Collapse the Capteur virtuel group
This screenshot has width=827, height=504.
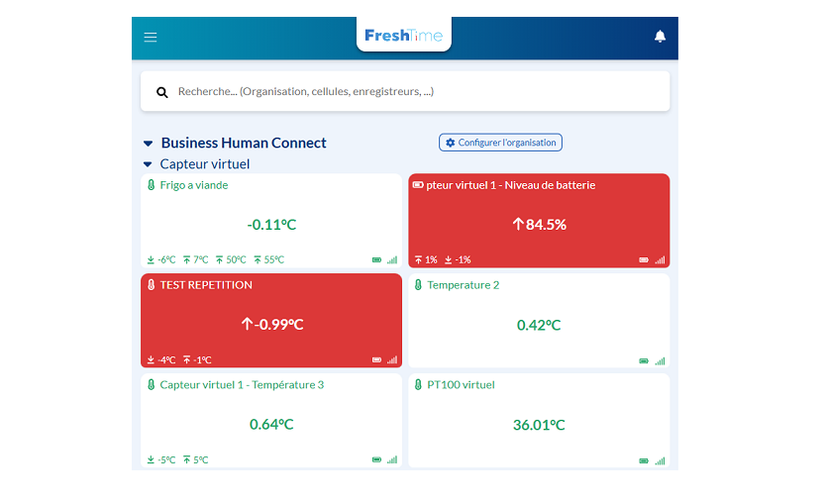149,164
